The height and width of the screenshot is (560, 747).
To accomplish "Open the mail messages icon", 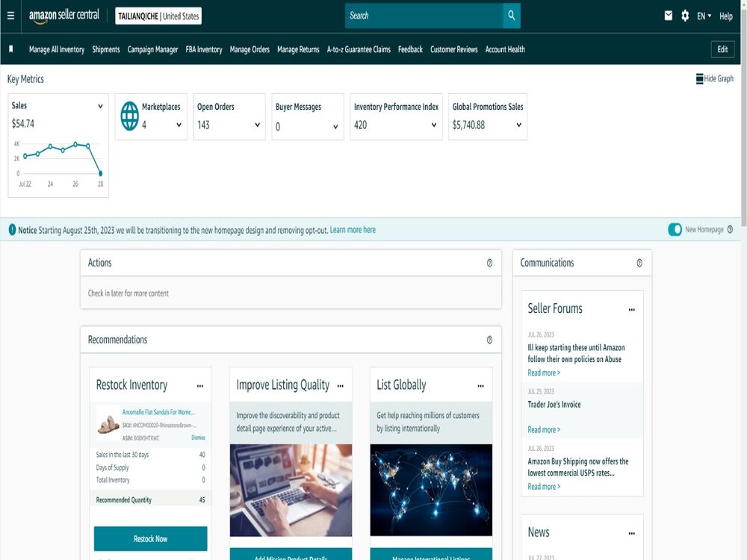I will (669, 16).
